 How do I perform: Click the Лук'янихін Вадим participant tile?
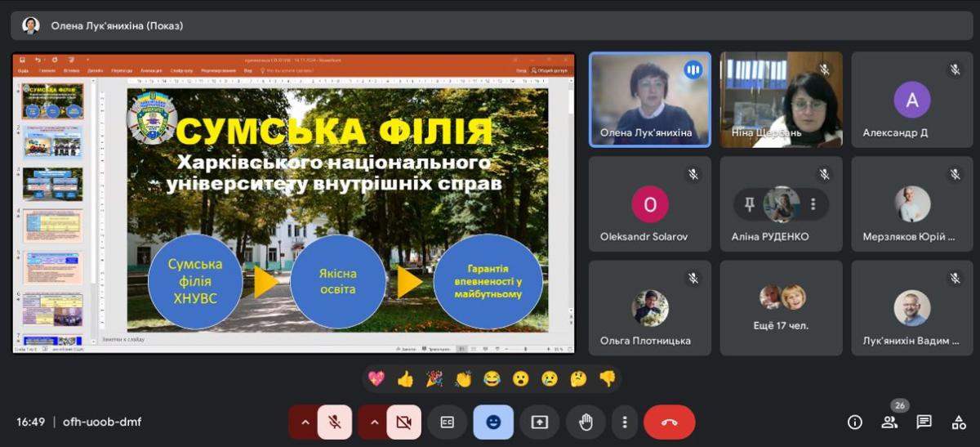pos(911,308)
